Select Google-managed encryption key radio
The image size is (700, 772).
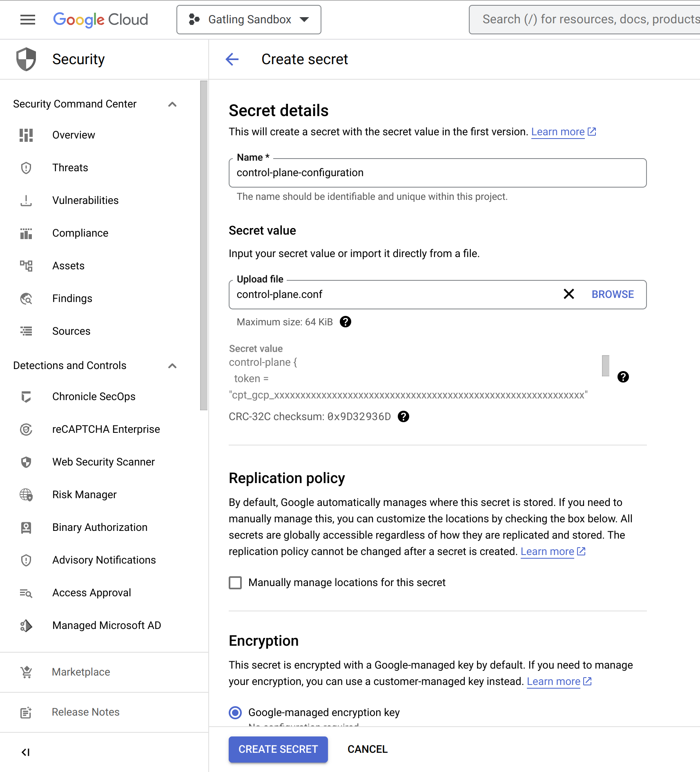[x=235, y=712]
